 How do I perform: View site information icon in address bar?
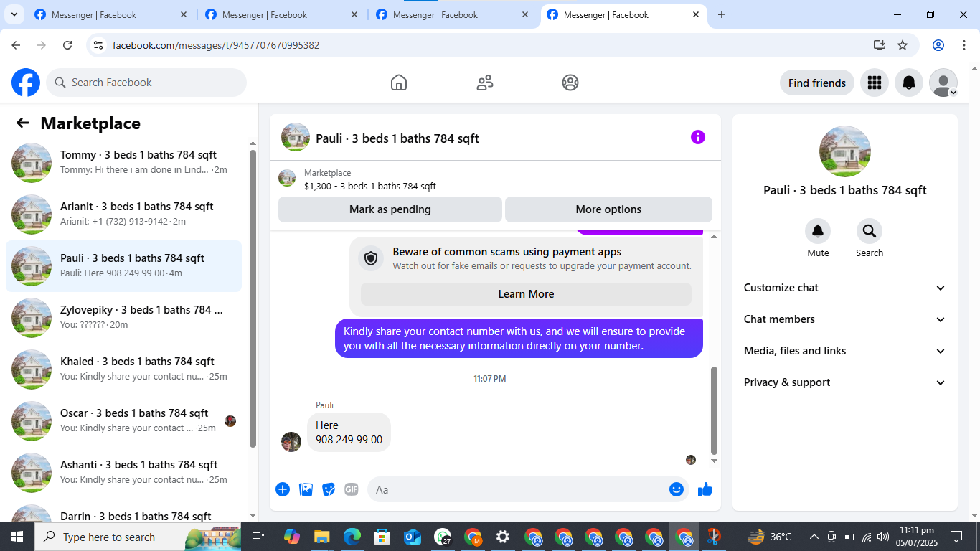click(x=99, y=45)
